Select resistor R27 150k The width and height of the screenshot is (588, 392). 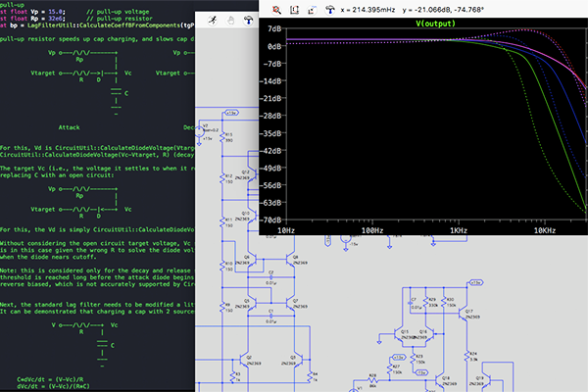pyautogui.click(x=390, y=369)
